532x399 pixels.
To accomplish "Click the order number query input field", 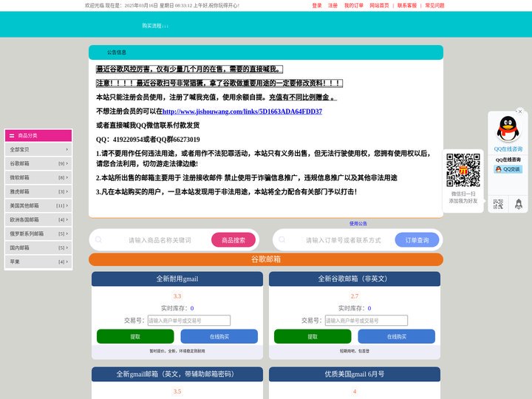I will click(343, 240).
